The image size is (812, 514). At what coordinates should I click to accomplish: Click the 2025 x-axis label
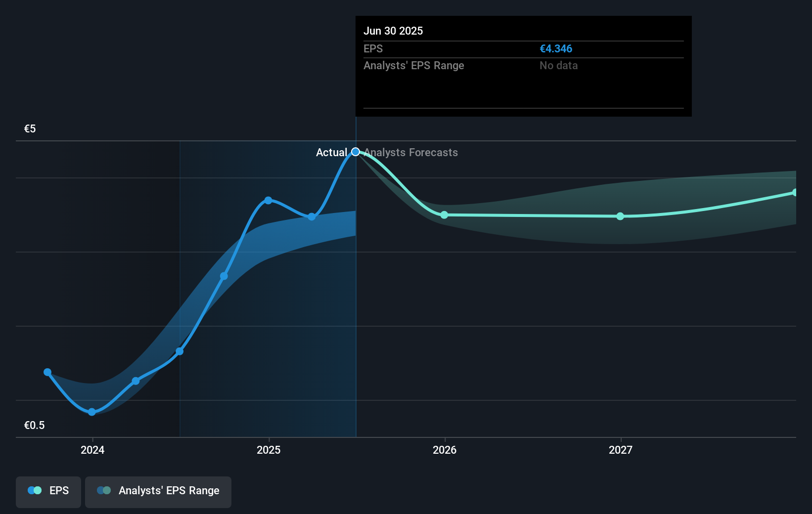point(269,450)
